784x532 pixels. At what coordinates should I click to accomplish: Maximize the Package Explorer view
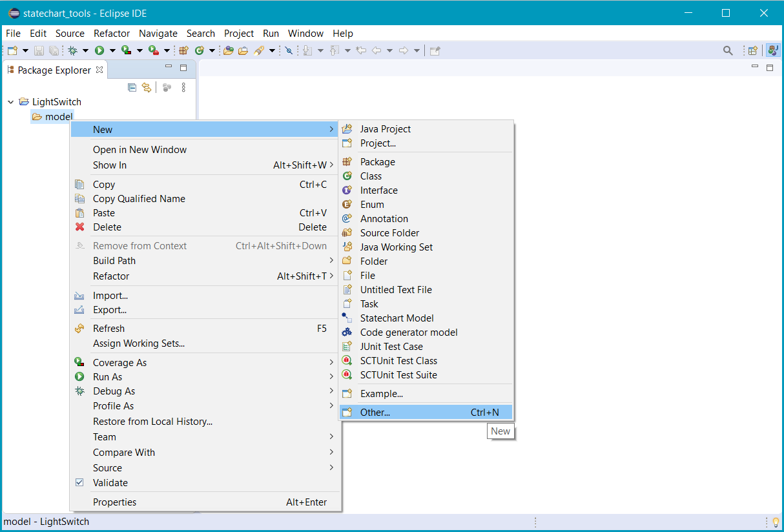coord(183,68)
